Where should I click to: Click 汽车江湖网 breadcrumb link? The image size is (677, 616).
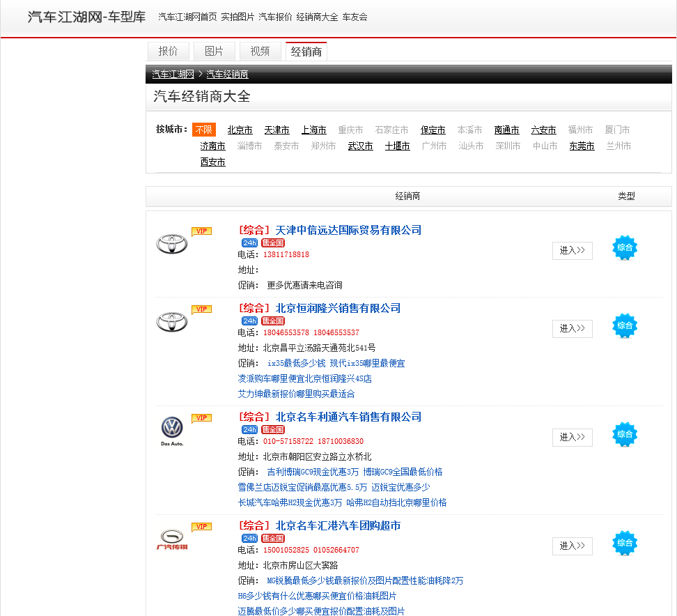click(x=173, y=75)
